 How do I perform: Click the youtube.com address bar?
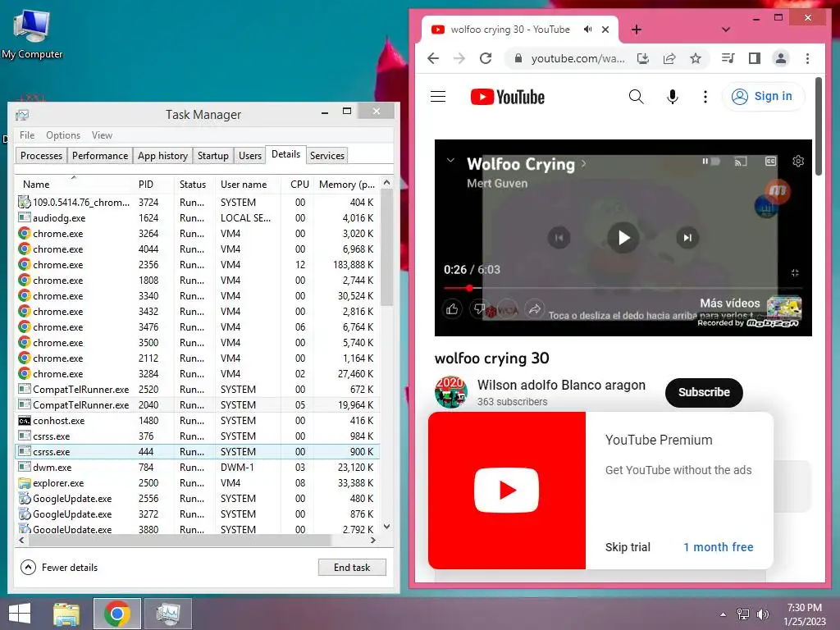pyautogui.click(x=577, y=58)
